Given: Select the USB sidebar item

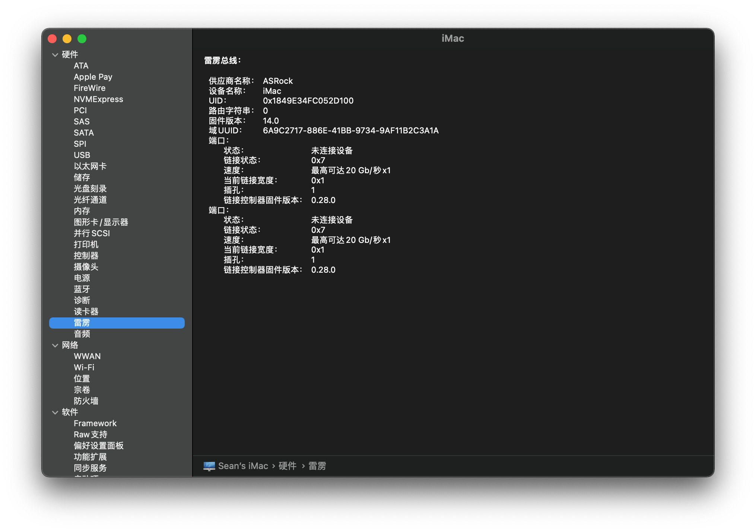Looking at the screenshot, I should 82,155.
